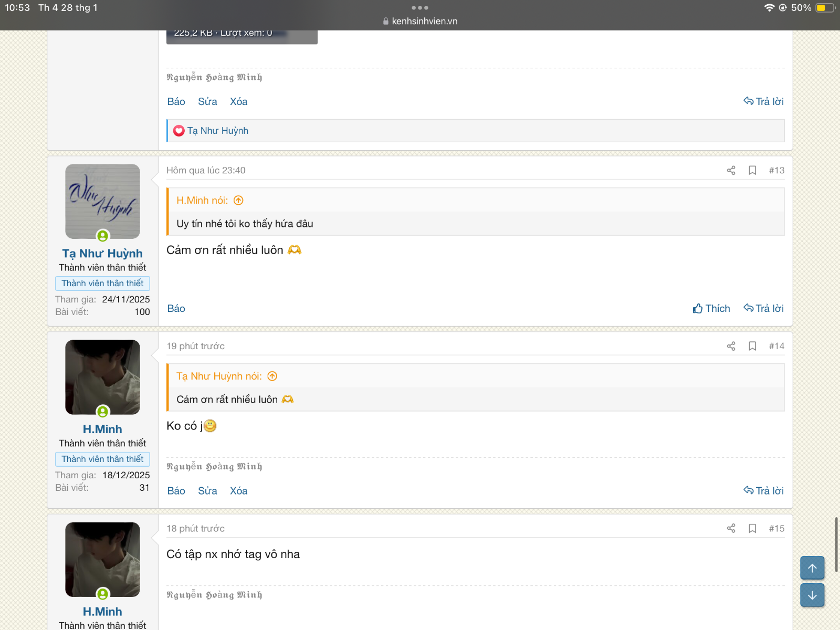Screen dimensions: 840x630
Task: Click share icon on post #14
Action: point(731,346)
